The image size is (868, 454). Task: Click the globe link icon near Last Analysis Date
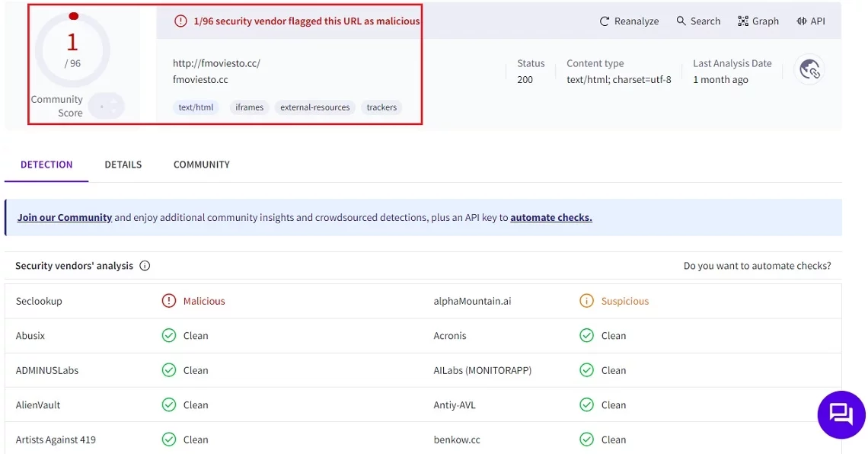[x=809, y=70]
